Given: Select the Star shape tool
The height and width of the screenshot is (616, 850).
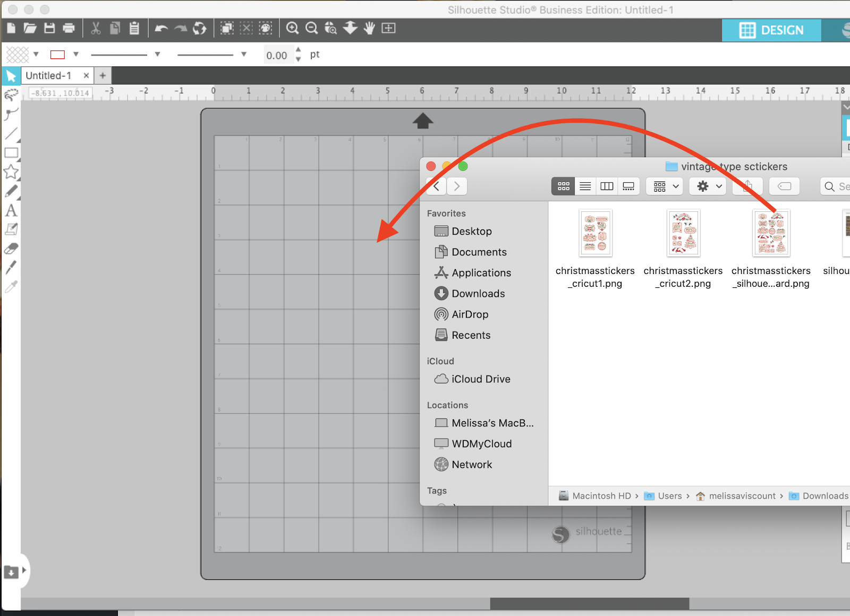Looking at the screenshot, I should [11, 172].
